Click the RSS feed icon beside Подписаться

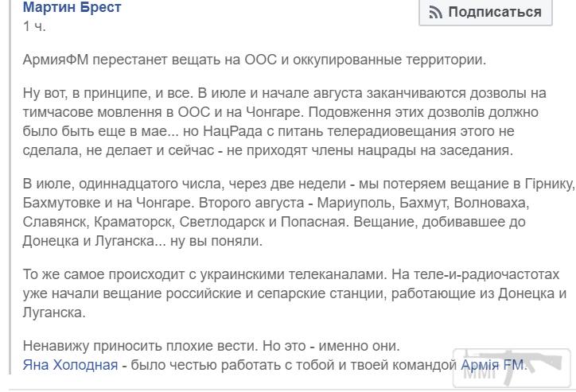[436, 12]
